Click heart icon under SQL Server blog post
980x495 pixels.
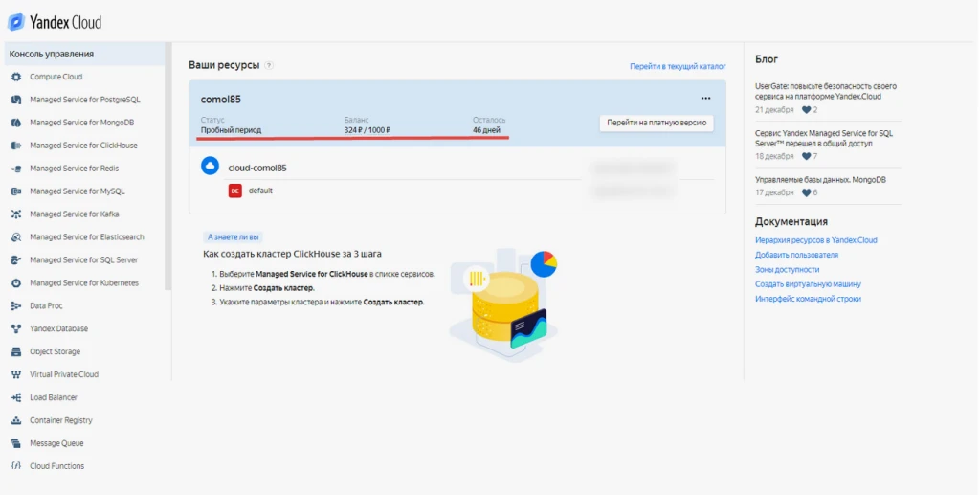pos(806,156)
